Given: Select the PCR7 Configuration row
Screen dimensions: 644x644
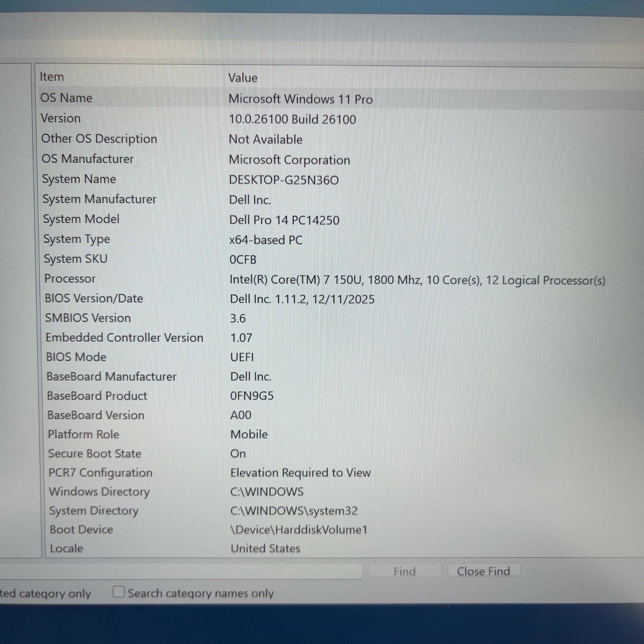Looking at the screenshot, I should point(100,473).
